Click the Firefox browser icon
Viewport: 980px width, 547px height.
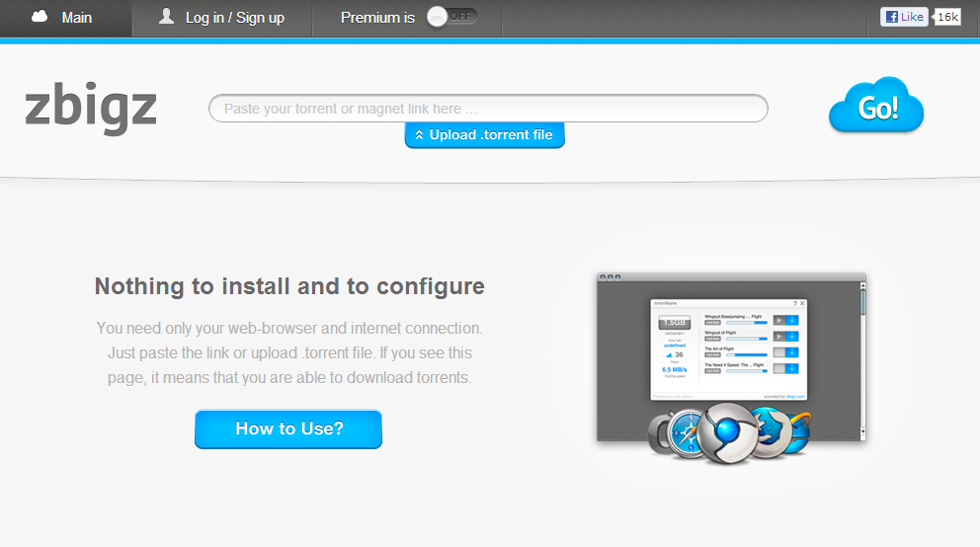click(x=770, y=430)
